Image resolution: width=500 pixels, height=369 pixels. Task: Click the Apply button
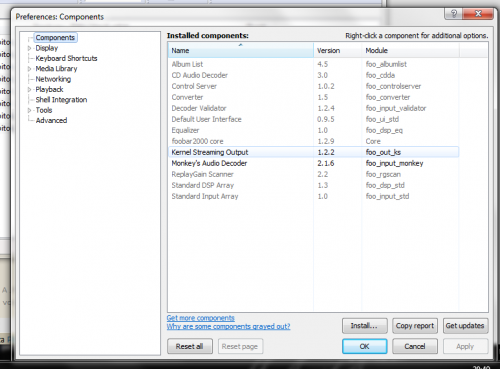[465, 346]
